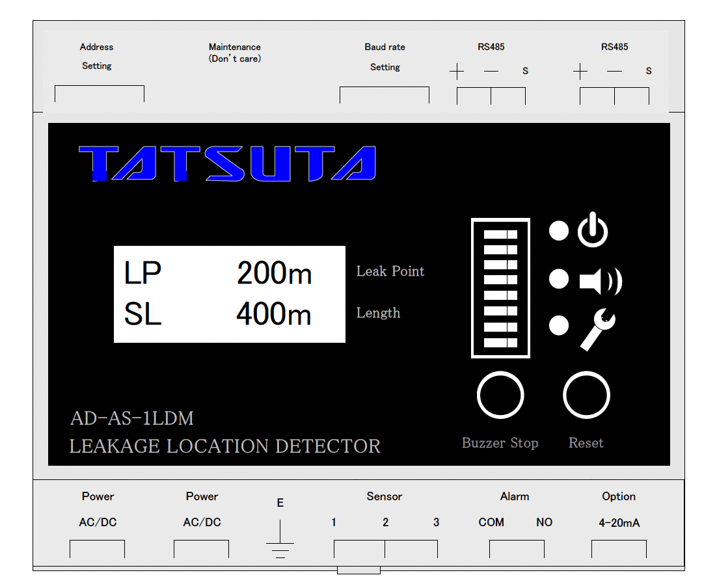Click the "LEAKAGE LOCATION DETECTOR" text
Viewport: 717px width, 588px height.
pos(225,446)
